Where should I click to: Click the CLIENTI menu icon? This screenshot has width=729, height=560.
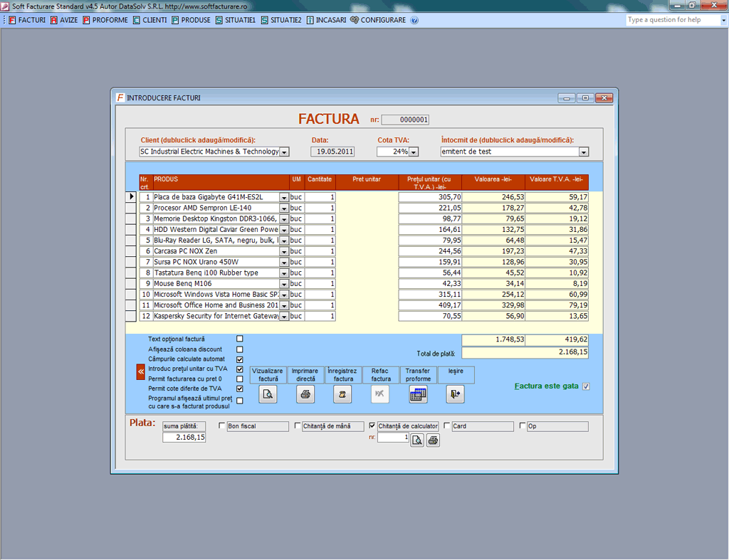137,21
